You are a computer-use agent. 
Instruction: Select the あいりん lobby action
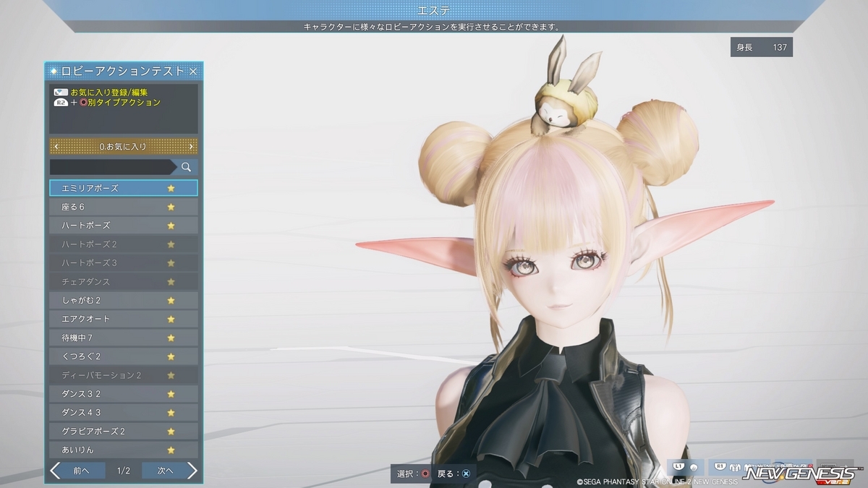pos(124,450)
